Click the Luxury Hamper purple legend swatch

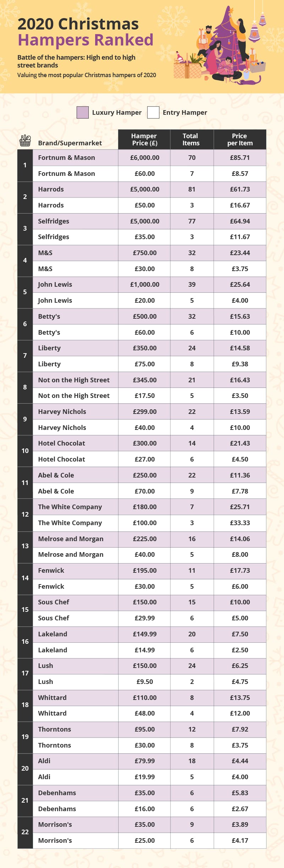82,112
